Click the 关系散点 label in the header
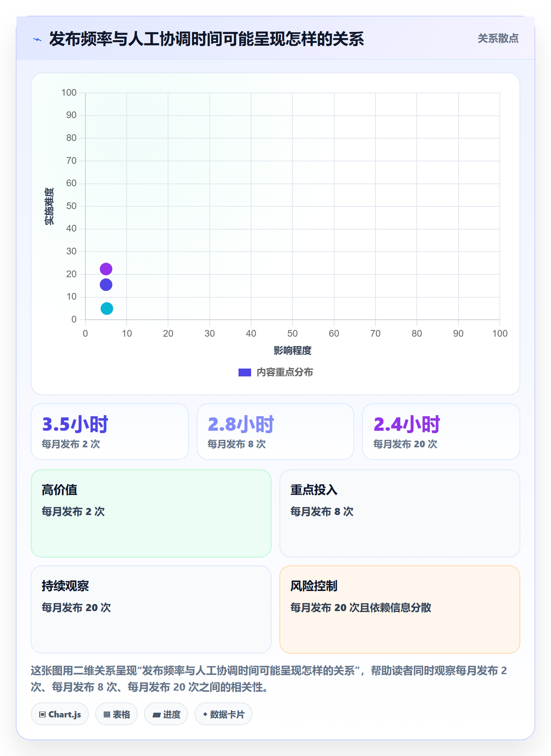This screenshot has height=756, width=551. coord(498,39)
